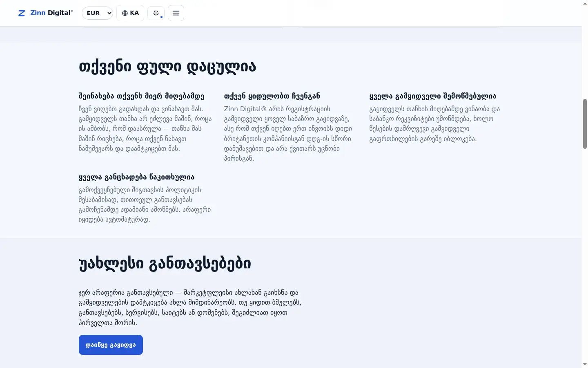The image size is (588, 368).
Task: Click the paragraph starting with Zinn Digital®
Action: (288, 134)
